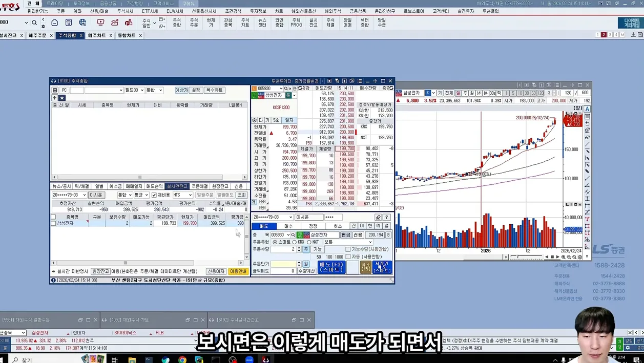Click 매도(F3) 스마트 sell button
This screenshot has height=363, width=644.
pyautogui.click(x=331, y=267)
